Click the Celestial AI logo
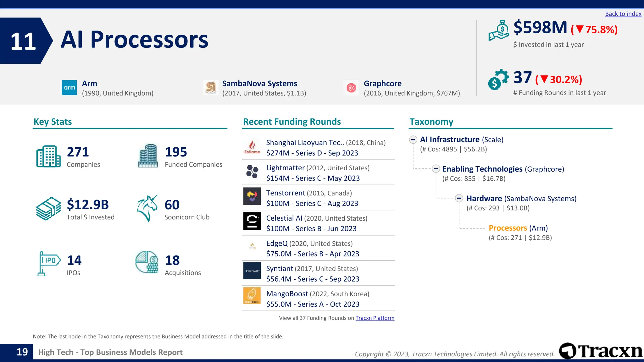 point(252,221)
